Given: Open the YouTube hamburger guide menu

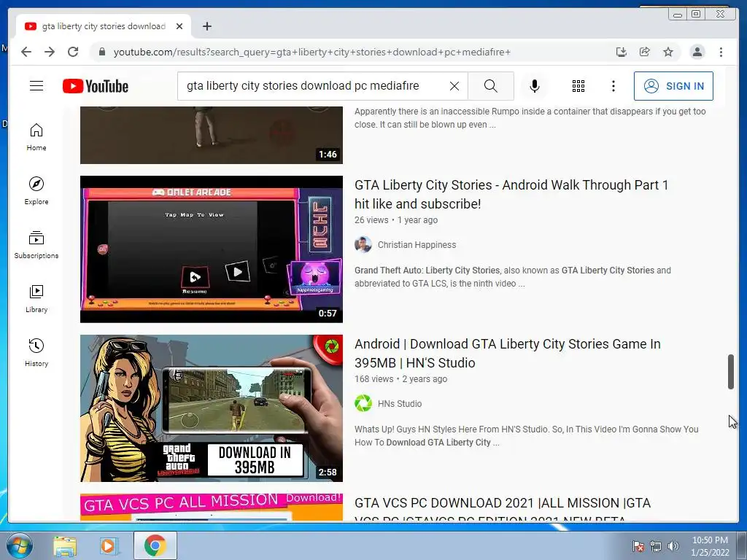Looking at the screenshot, I should pyautogui.click(x=36, y=86).
